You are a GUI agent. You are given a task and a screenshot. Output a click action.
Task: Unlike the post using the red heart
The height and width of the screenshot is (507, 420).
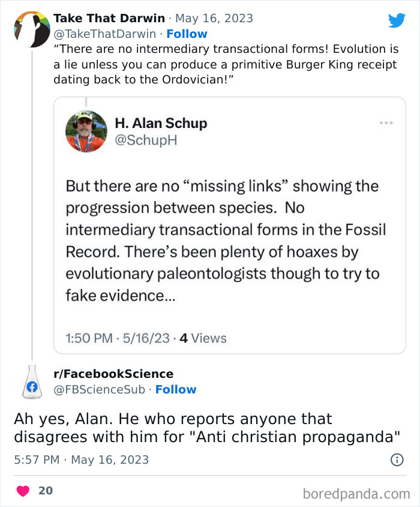coord(22,490)
